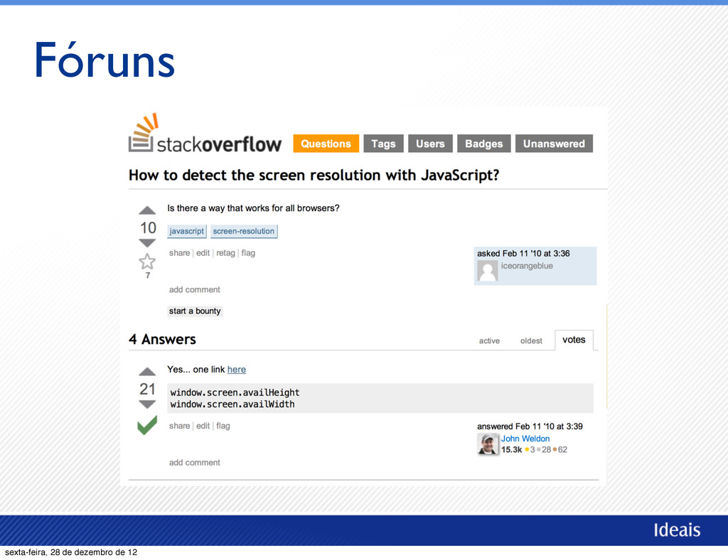Flag the accepted answer
The image size is (728, 560).
pos(223,426)
